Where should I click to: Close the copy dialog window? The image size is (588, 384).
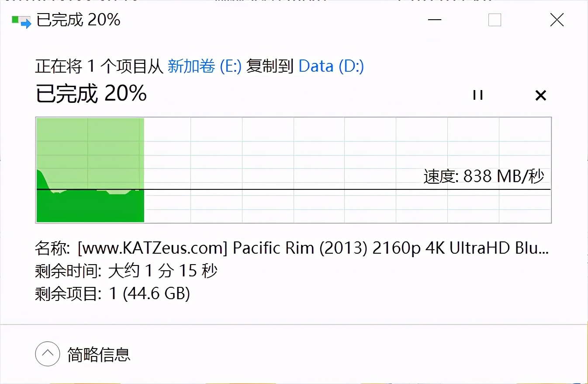[x=557, y=20]
